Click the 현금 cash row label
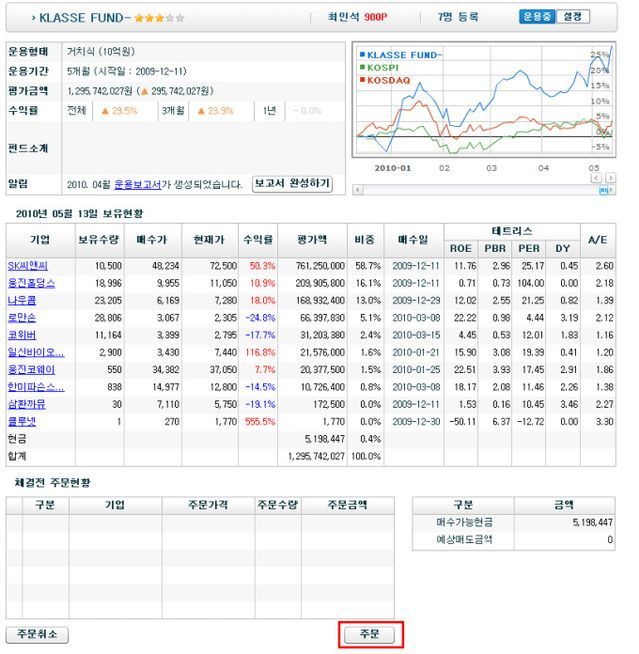 (17, 439)
